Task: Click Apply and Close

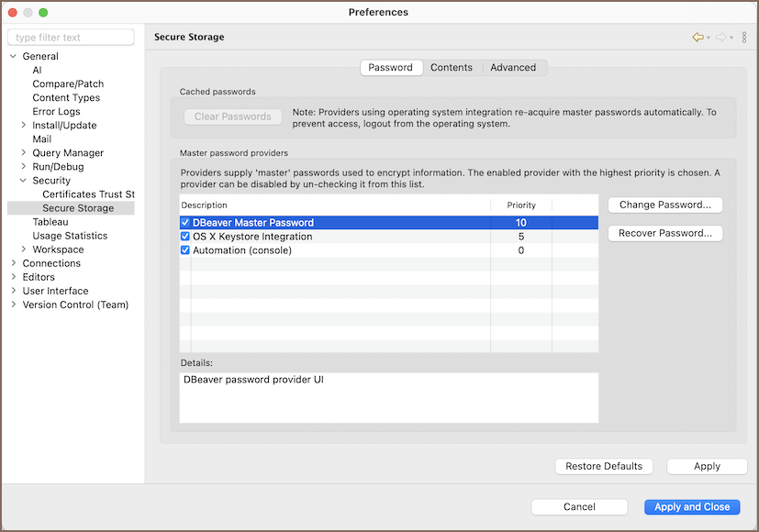Action: pos(691,507)
